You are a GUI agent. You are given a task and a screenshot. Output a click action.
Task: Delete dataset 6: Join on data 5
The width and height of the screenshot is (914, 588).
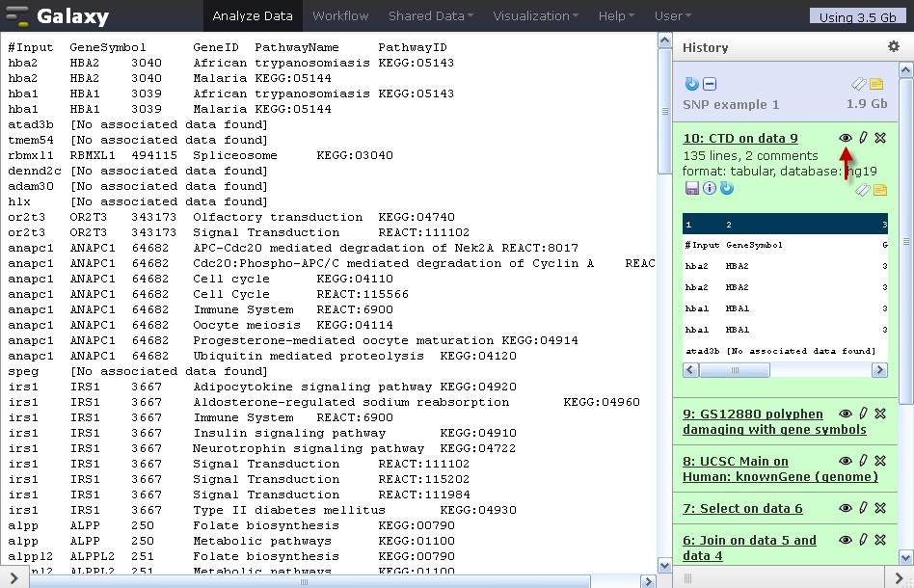pyautogui.click(x=880, y=539)
